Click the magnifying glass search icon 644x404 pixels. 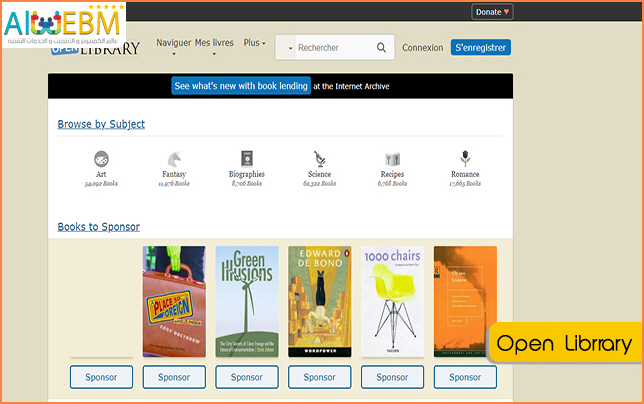tap(381, 48)
